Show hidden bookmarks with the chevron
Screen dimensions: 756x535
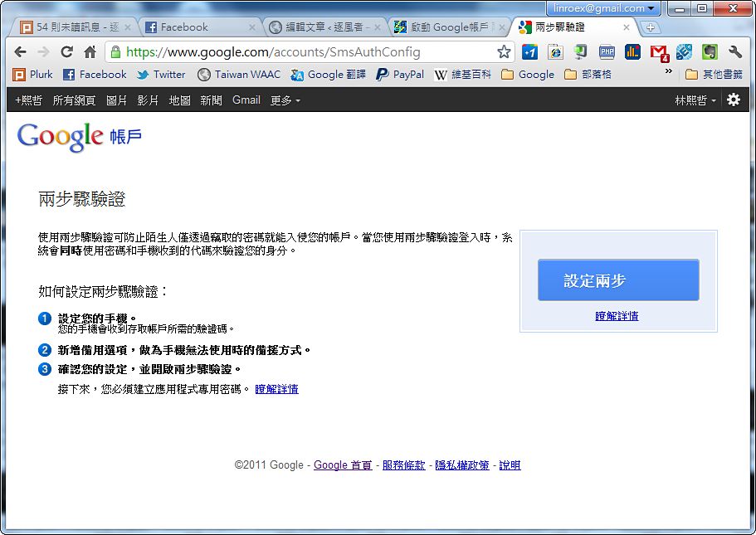pos(668,72)
